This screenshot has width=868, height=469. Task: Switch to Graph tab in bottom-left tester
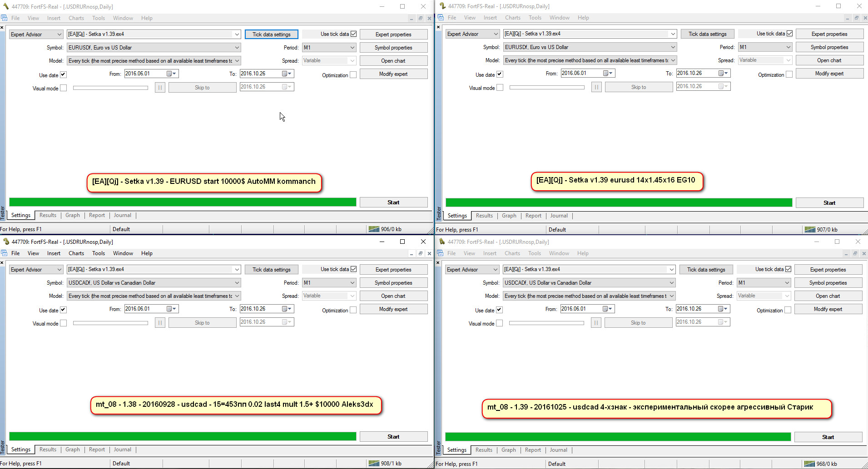pos(73,449)
